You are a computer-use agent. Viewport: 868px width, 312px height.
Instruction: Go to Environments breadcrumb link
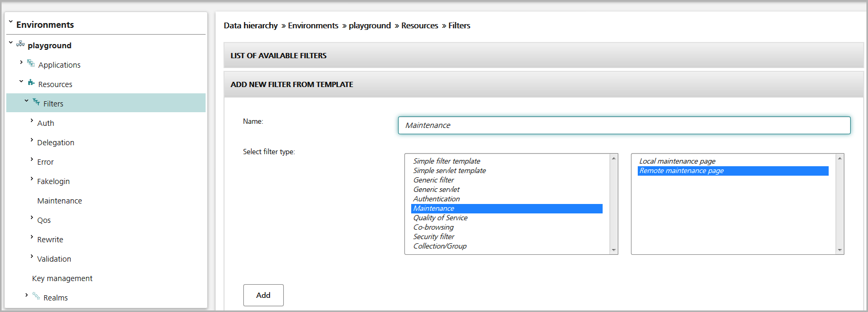click(x=313, y=26)
